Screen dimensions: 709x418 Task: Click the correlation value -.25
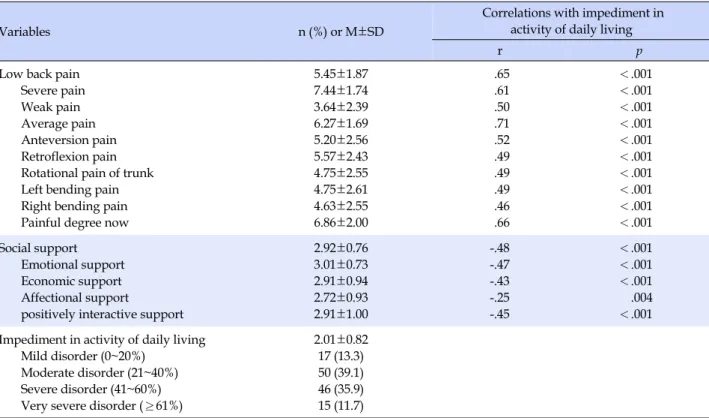(x=500, y=298)
